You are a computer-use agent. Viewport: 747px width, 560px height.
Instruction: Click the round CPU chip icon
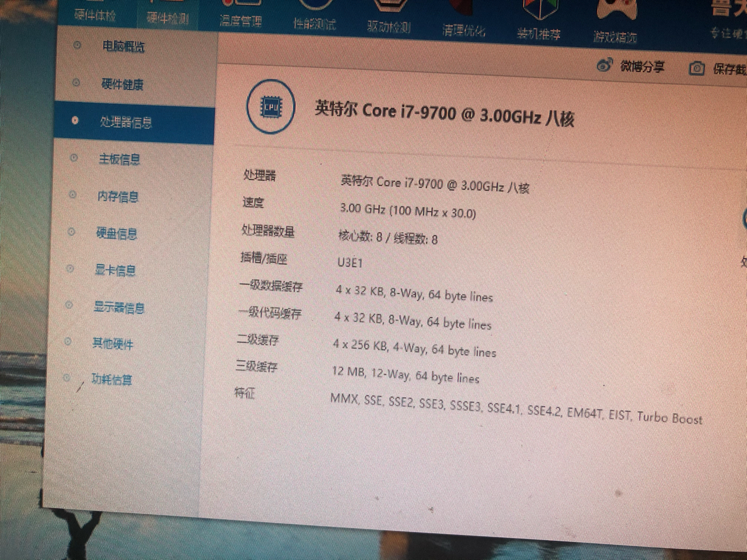(x=270, y=107)
